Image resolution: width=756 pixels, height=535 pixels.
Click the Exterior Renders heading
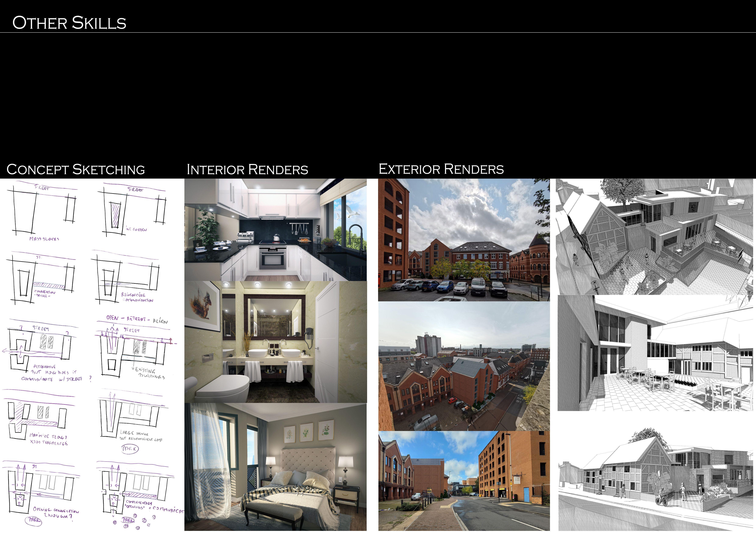point(441,169)
